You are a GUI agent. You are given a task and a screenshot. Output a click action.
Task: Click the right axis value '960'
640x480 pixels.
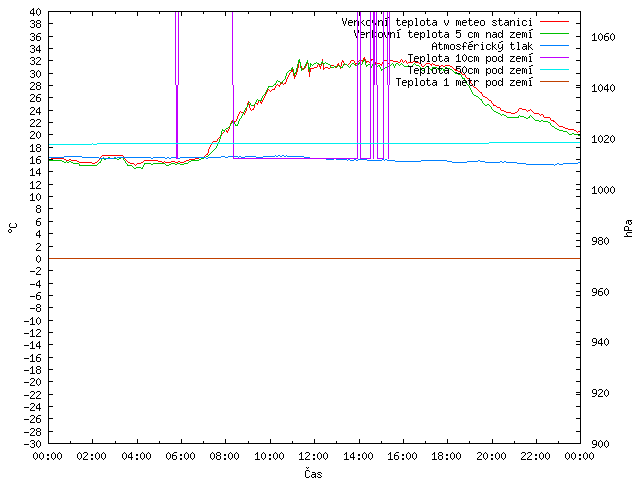[x=600, y=292]
